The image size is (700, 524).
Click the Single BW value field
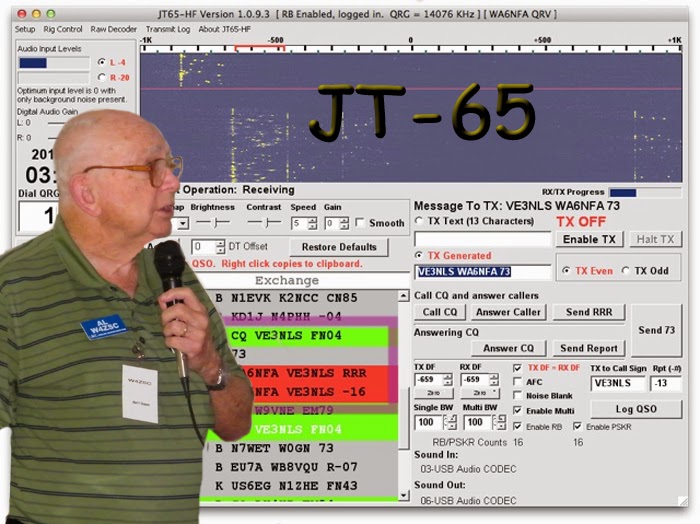tap(430, 422)
